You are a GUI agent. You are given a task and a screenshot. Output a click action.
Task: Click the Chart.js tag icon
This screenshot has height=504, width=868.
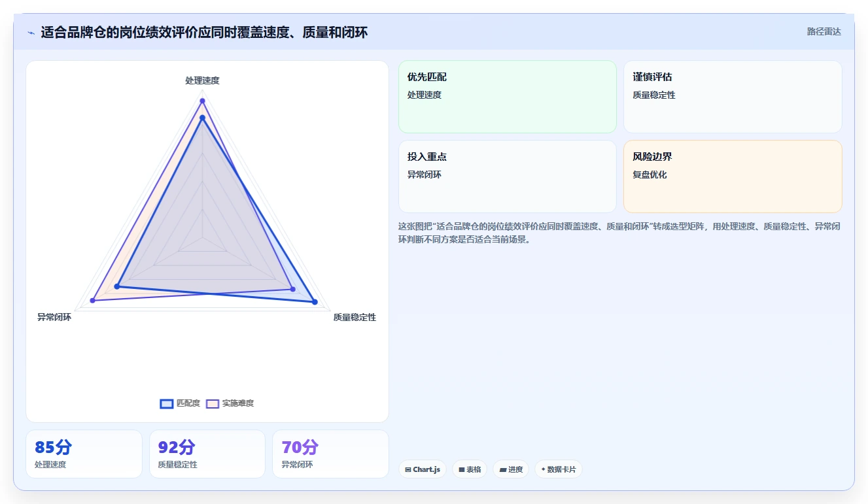408,469
